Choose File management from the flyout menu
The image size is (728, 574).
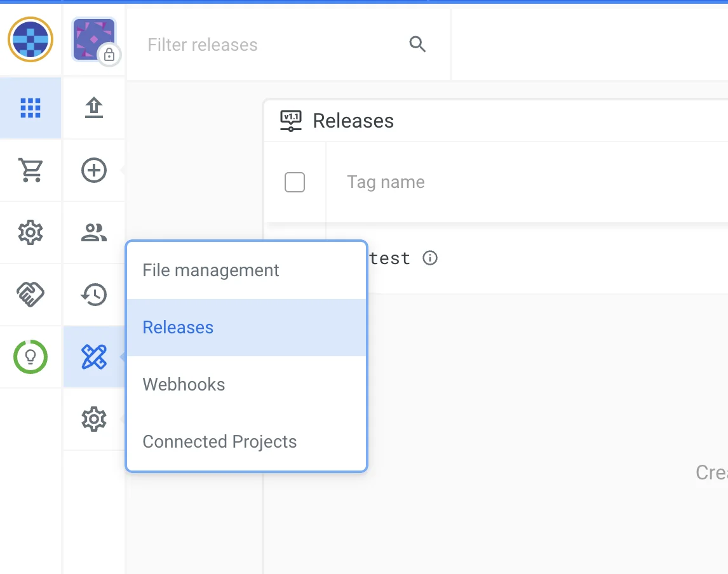211,270
